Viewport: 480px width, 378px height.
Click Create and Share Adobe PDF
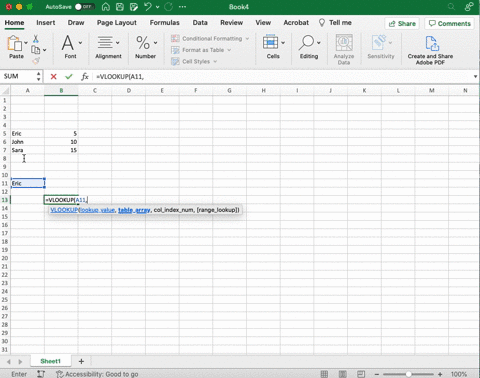click(x=430, y=50)
